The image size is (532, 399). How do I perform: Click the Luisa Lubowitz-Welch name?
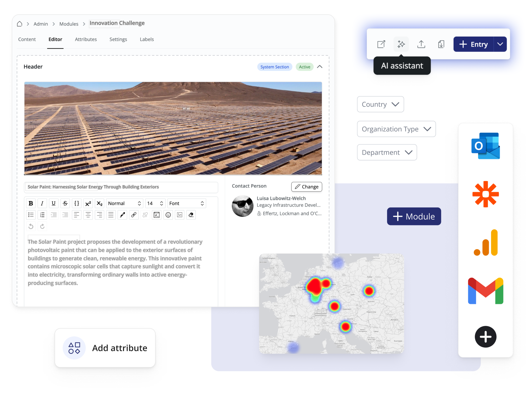click(281, 198)
